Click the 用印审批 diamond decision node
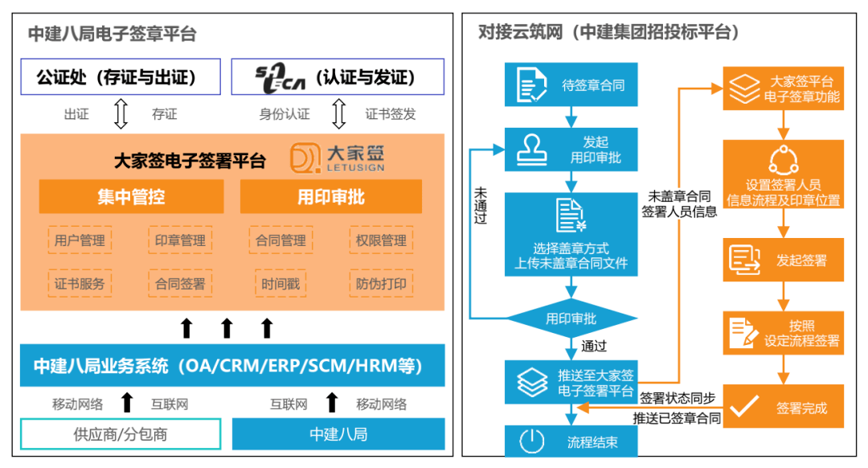Image resolution: width=868 pixels, height=468 pixels. [571, 318]
